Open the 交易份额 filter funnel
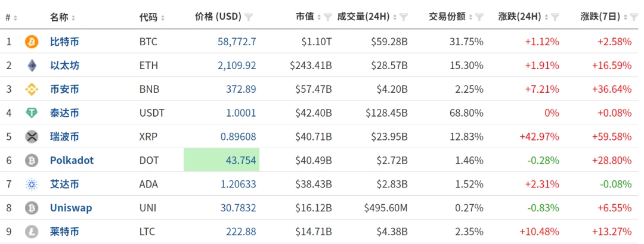644x244 pixels. tap(477, 17)
